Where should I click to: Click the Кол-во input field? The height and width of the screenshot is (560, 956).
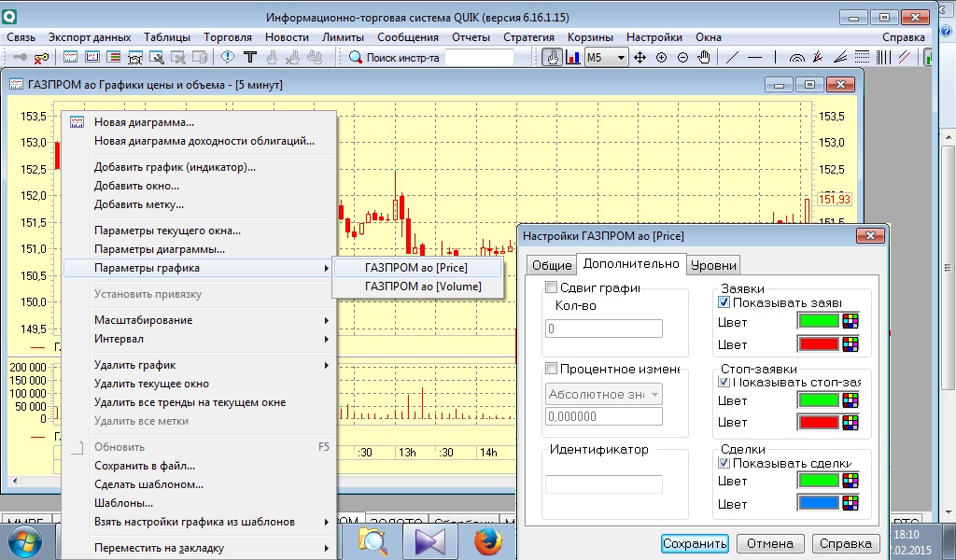click(604, 329)
